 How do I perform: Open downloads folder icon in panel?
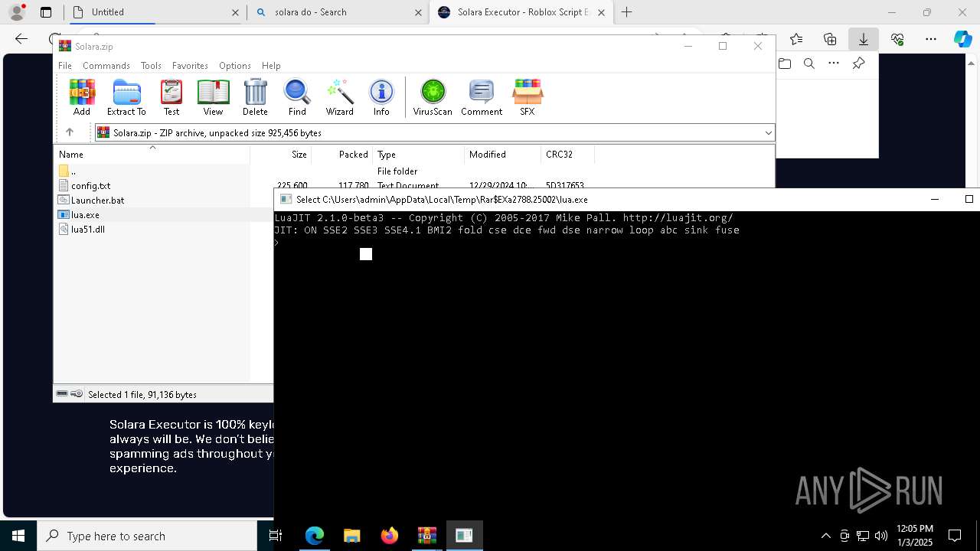[x=785, y=64]
